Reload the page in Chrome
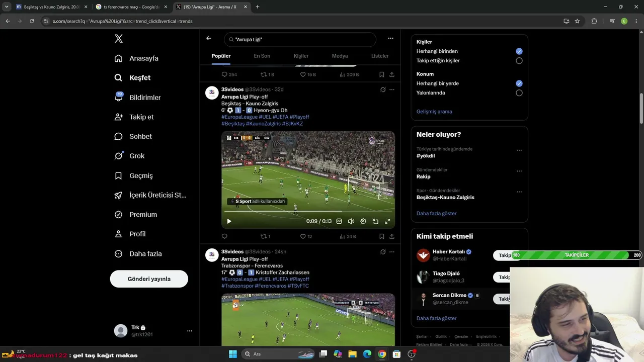Viewport: 644px width, 362px height. [32, 21]
